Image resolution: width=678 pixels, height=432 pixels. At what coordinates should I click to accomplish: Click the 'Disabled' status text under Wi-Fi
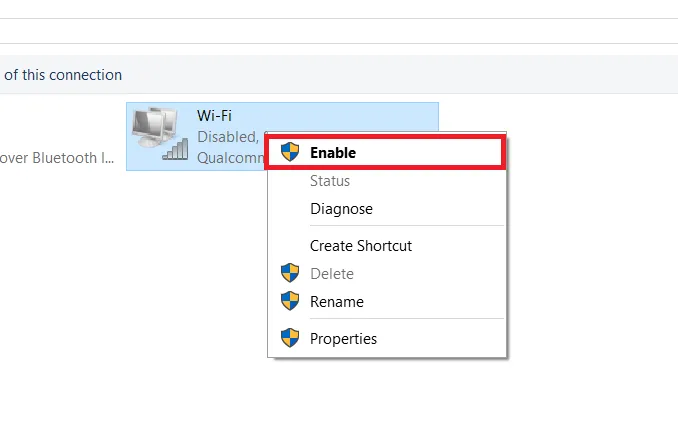click(227, 136)
